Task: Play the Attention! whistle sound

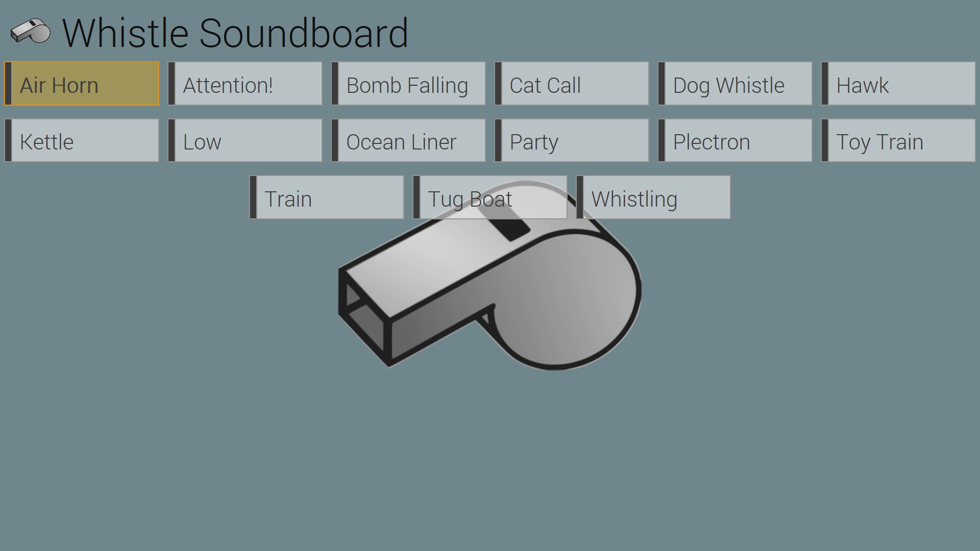Action: click(x=245, y=84)
